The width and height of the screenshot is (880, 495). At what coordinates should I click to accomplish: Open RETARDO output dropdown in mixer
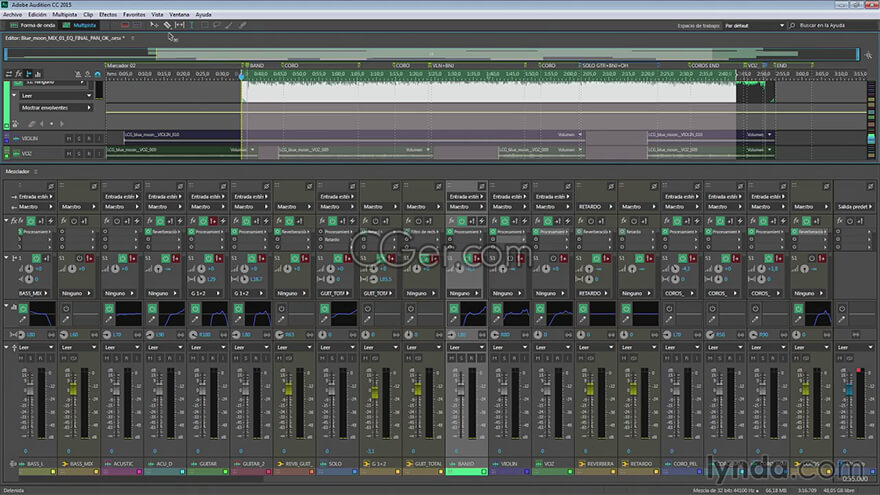(595, 207)
